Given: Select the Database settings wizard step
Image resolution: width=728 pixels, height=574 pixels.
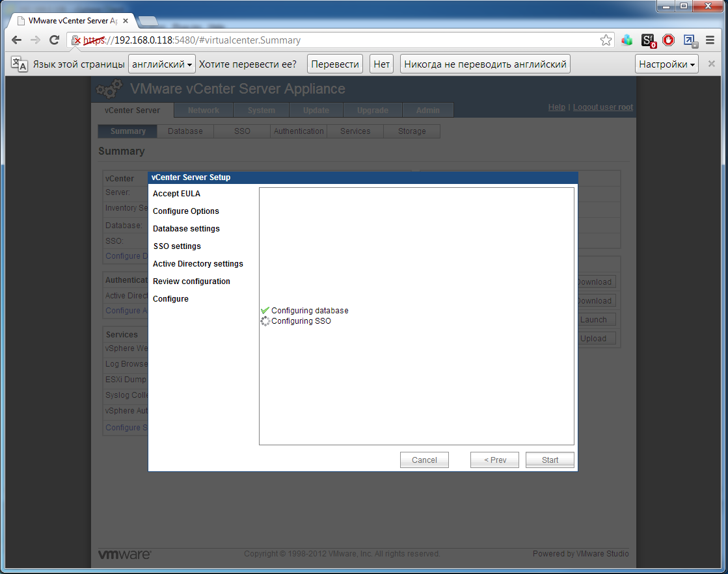Looking at the screenshot, I should 186,229.
